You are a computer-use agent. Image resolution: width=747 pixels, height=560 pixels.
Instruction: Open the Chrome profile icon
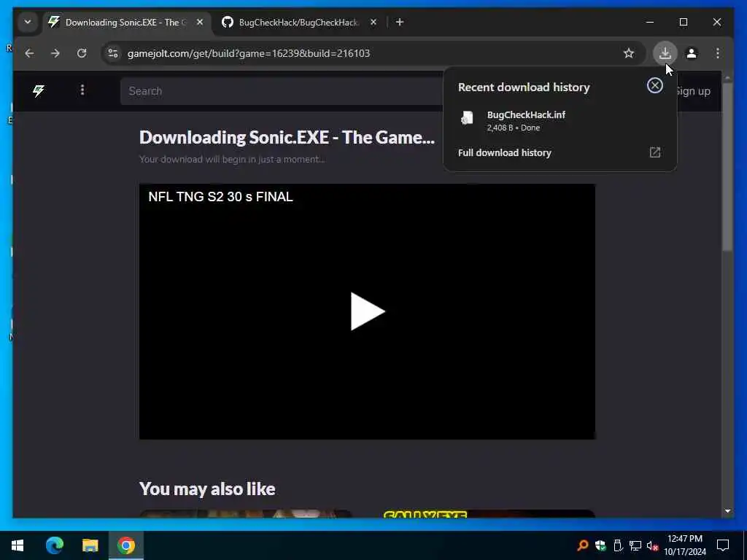[x=692, y=53]
